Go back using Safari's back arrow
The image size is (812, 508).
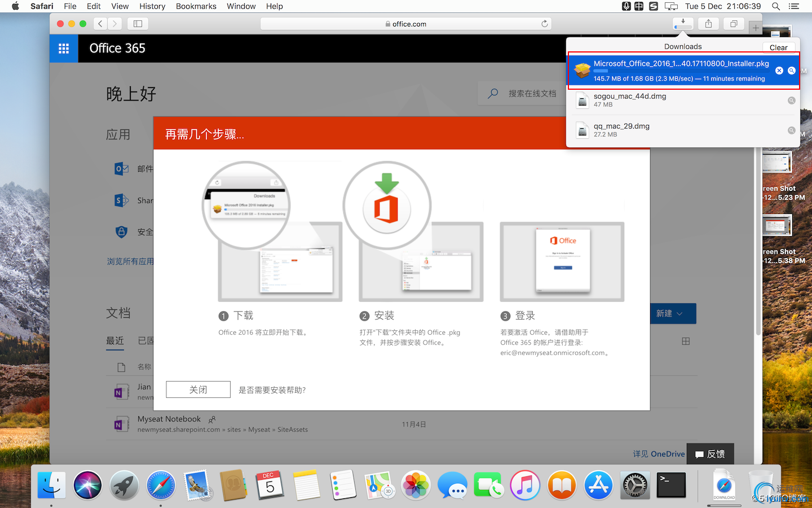(x=100, y=24)
